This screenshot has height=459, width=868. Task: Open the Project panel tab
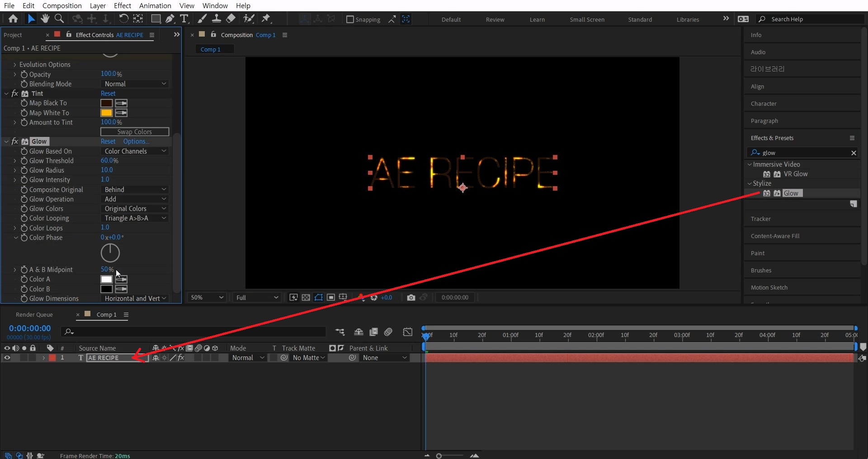[13, 35]
